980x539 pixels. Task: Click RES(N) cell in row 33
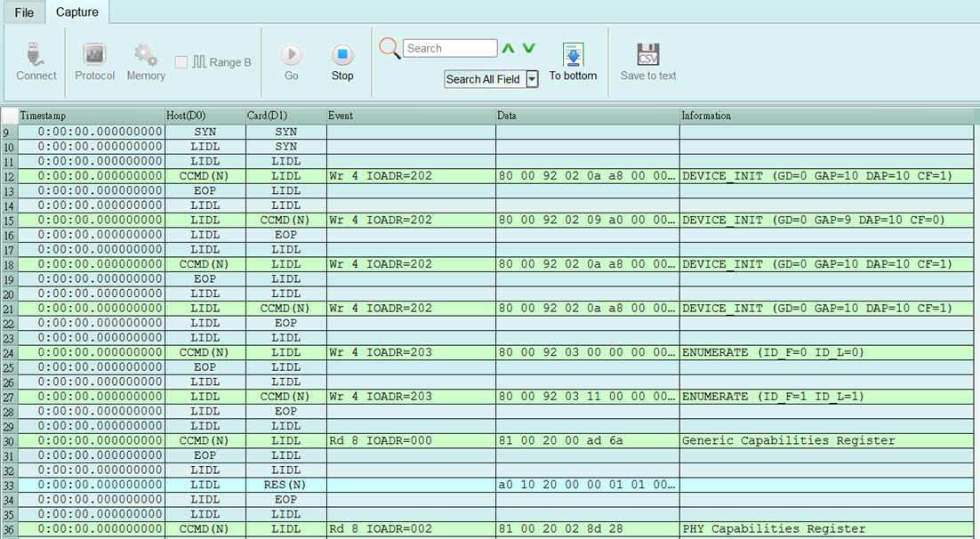point(286,485)
